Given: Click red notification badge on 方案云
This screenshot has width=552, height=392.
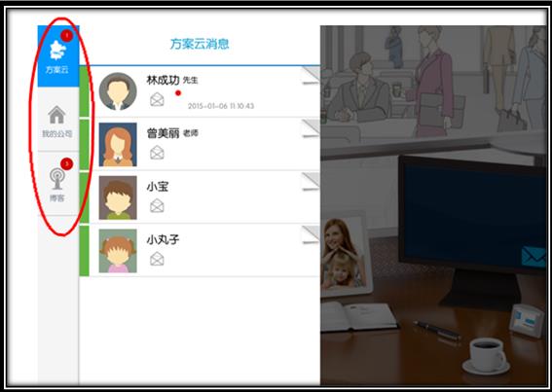Looking at the screenshot, I should coord(66,35).
